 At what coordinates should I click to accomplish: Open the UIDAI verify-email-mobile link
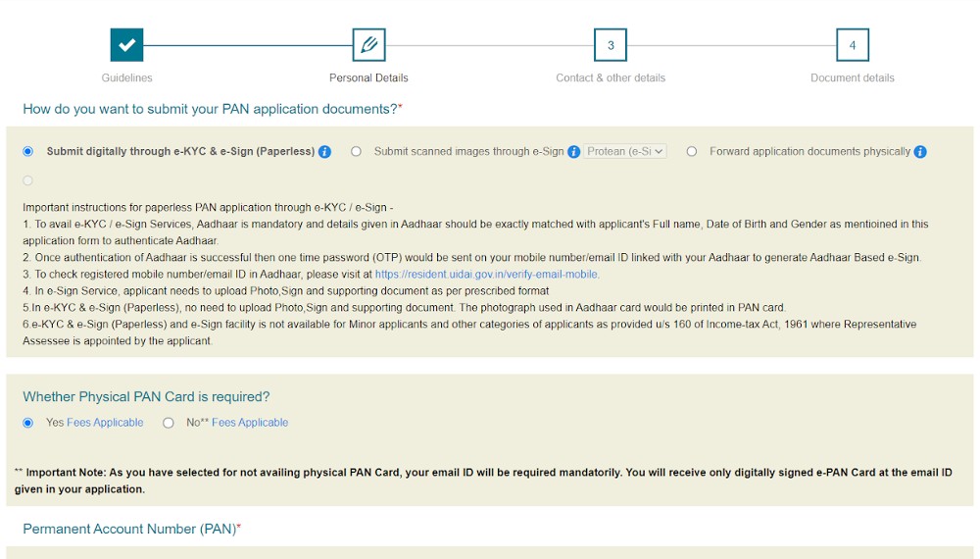[487, 274]
